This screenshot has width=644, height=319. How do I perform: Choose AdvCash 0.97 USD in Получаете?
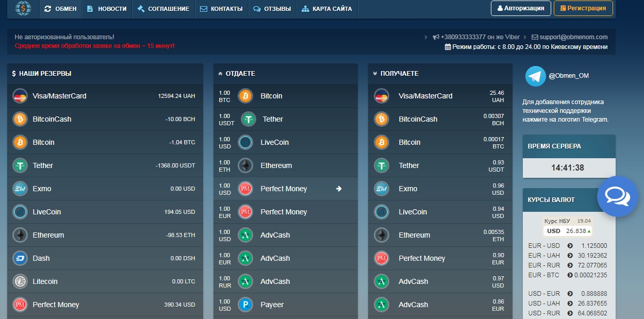tap(440, 281)
